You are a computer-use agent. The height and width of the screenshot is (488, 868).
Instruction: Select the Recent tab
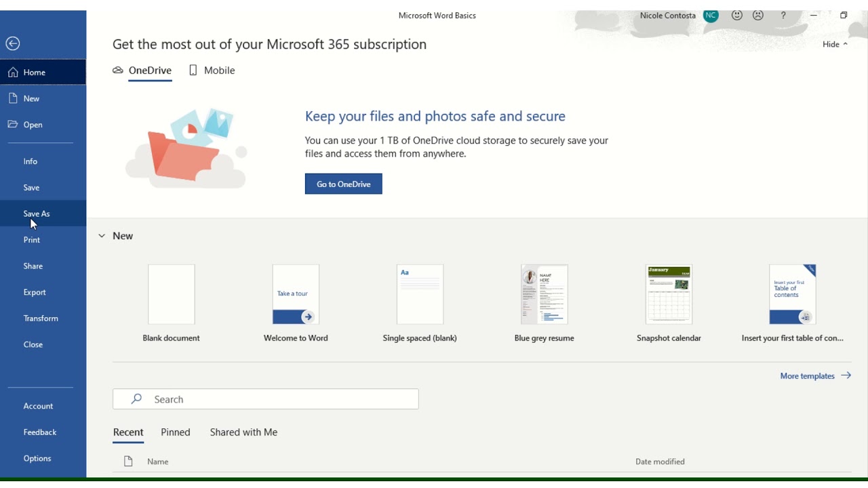coord(128,432)
